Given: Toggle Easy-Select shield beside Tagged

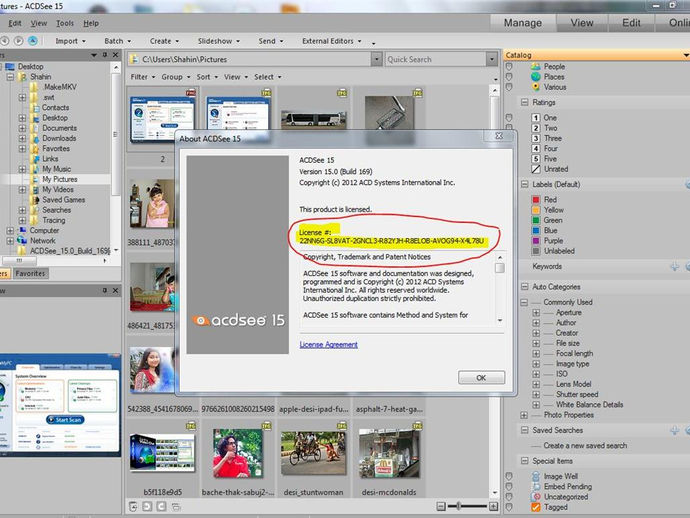Looking at the screenshot, I should pos(509,507).
